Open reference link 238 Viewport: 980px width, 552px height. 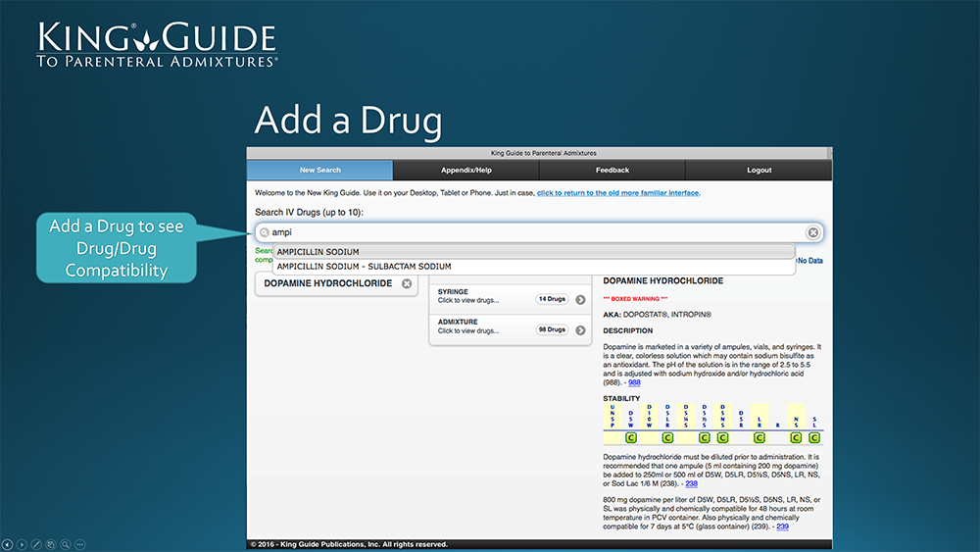point(691,484)
